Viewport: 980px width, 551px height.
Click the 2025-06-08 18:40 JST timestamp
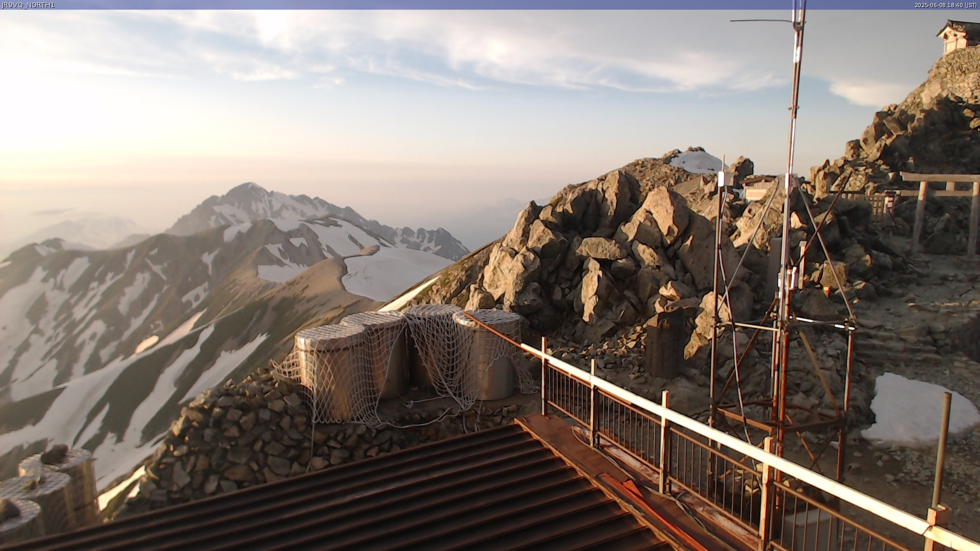(x=946, y=5)
